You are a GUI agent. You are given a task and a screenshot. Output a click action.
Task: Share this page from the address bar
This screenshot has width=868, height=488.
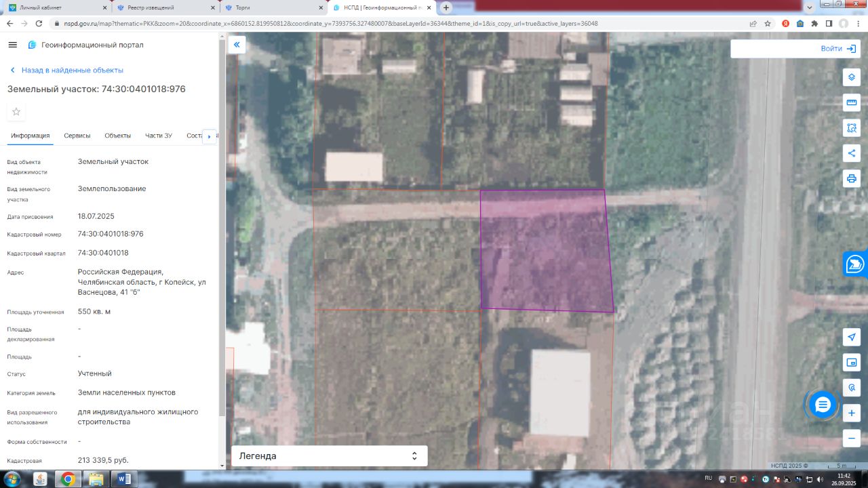pyautogui.click(x=753, y=23)
